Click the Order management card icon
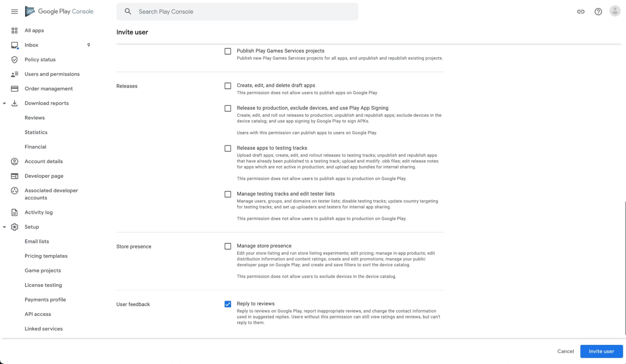The height and width of the screenshot is (364, 626). tap(14, 89)
